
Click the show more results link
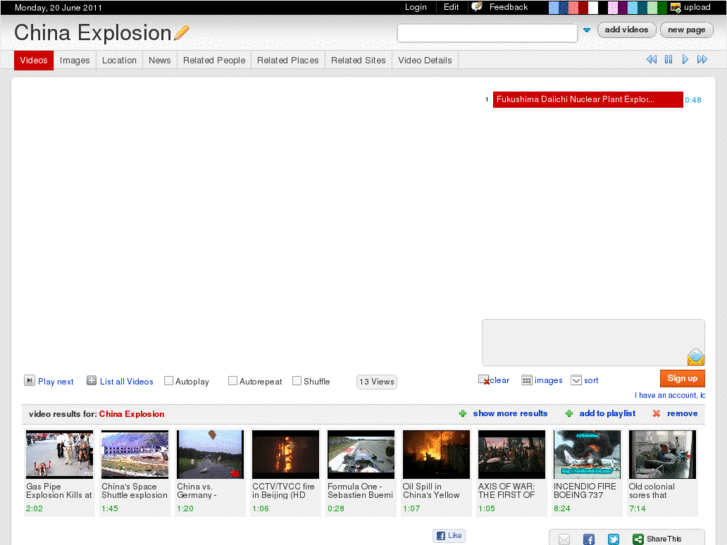[510, 413]
